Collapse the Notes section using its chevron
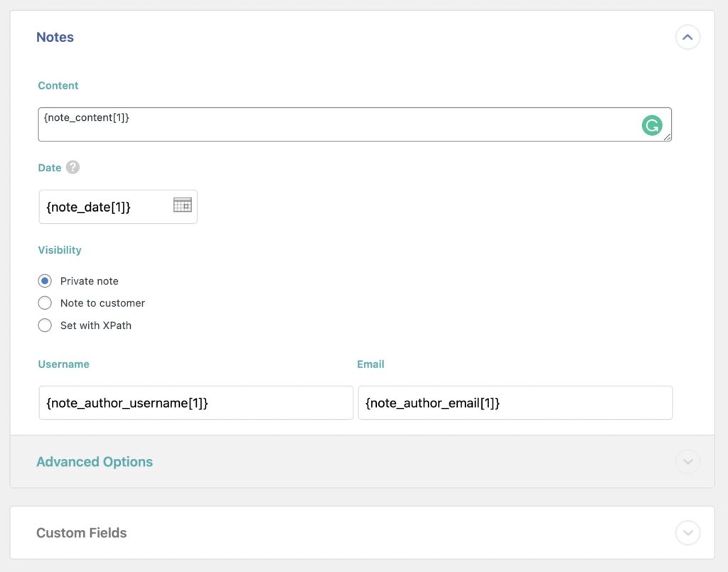The height and width of the screenshot is (572, 728). click(x=687, y=37)
